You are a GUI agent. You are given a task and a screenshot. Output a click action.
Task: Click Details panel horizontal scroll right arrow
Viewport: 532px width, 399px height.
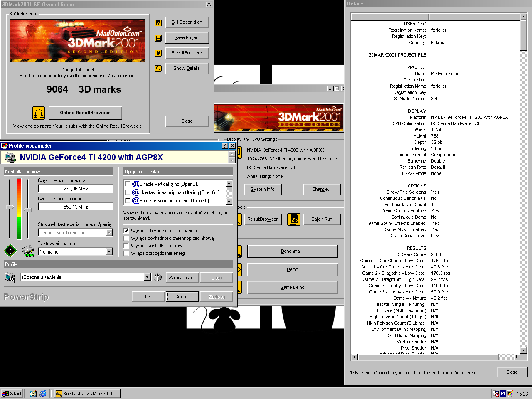coord(517,357)
